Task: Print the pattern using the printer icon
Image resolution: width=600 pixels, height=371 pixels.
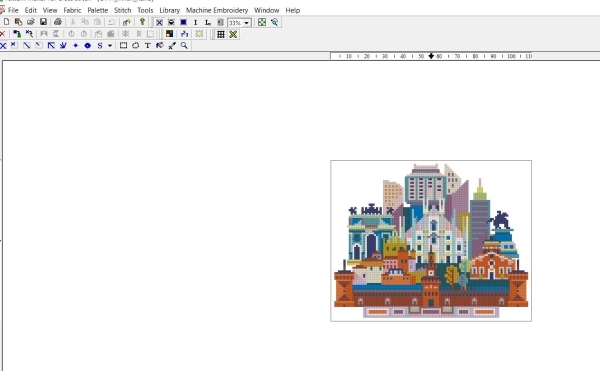Action: coord(58,22)
